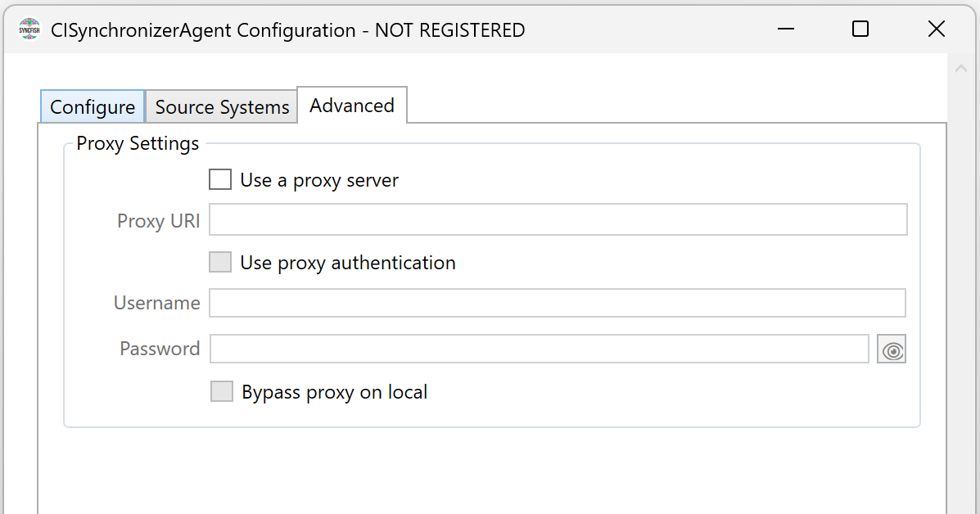Select the Advanced tab
980x514 pixels.
point(352,106)
